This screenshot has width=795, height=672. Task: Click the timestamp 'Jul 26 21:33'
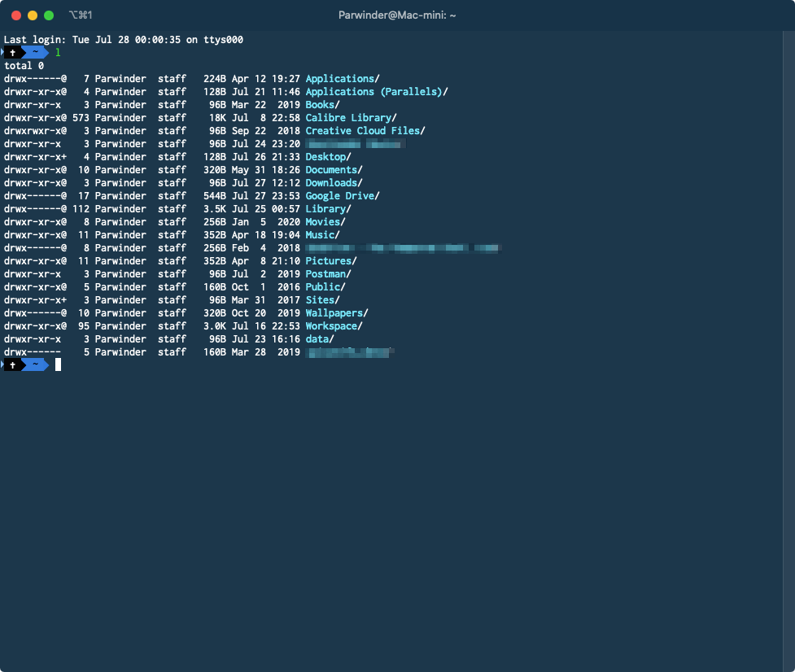click(265, 157)
